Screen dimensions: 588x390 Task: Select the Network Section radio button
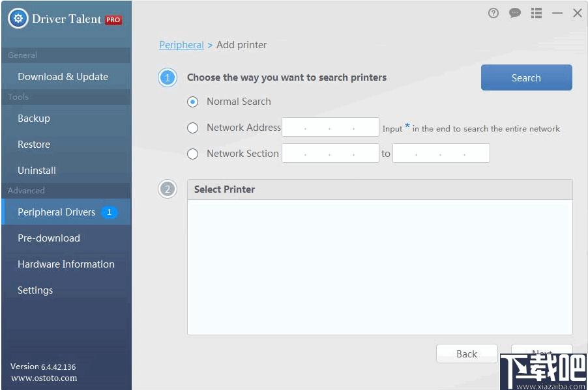(x=192, y=154)
